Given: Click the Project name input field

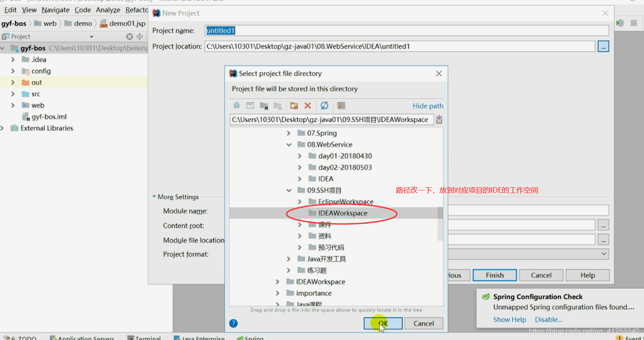Looking at the screenshot, I should (406, 30).
